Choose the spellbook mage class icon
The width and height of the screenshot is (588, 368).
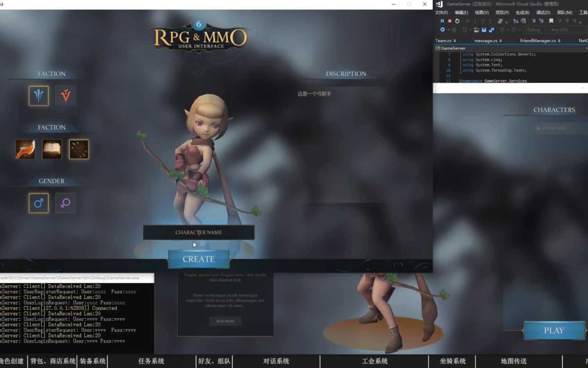(x=52, y=149)
